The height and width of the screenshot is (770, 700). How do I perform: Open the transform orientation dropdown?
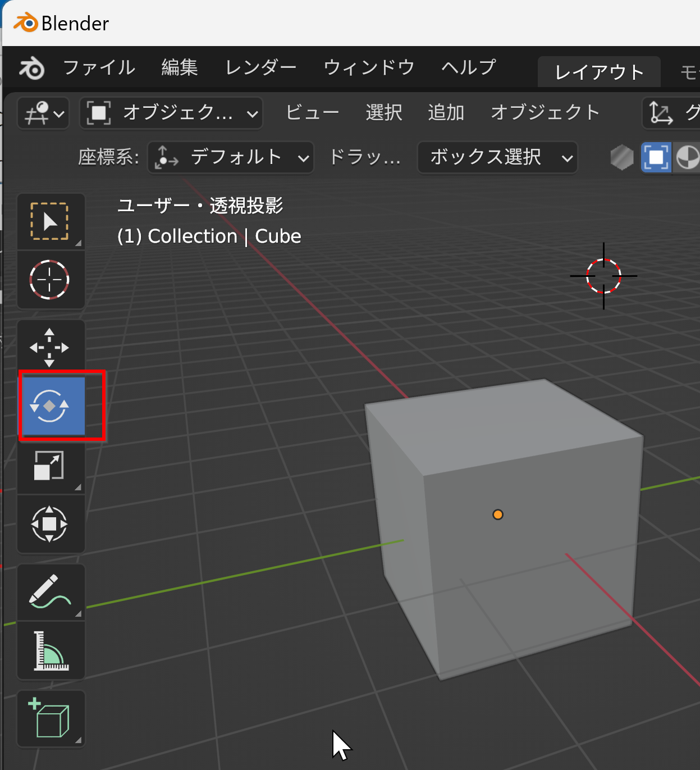point(672,113)
